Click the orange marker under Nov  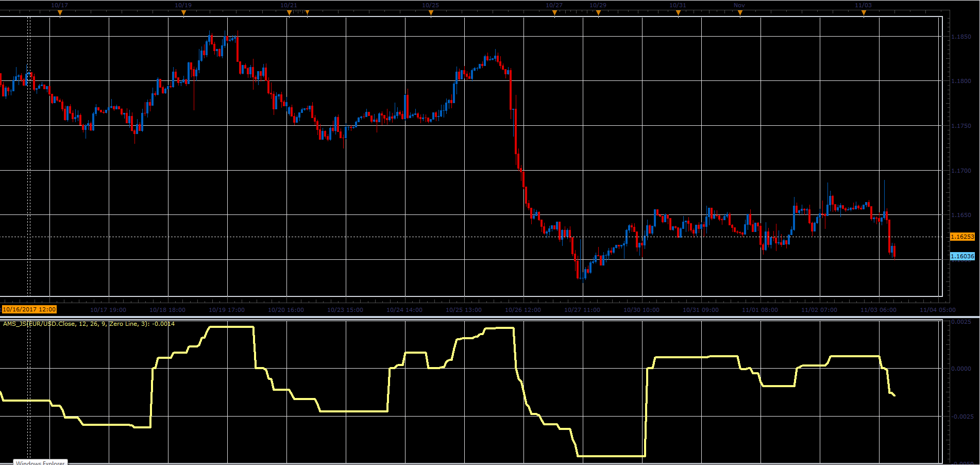click(x=740, y=13)
